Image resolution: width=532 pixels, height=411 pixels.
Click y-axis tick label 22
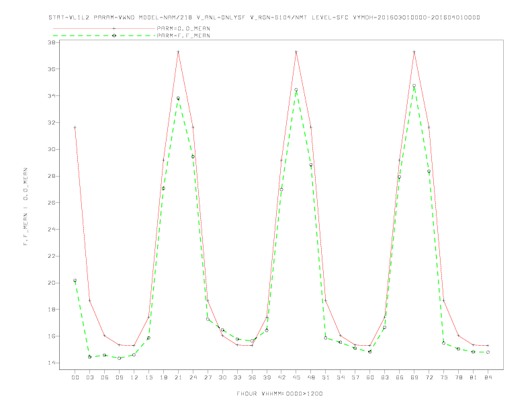coord(52,257)
